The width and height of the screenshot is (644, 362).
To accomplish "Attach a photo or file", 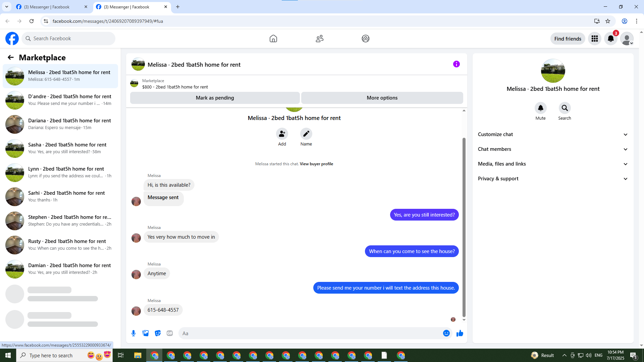I will (x=146, y=333).
